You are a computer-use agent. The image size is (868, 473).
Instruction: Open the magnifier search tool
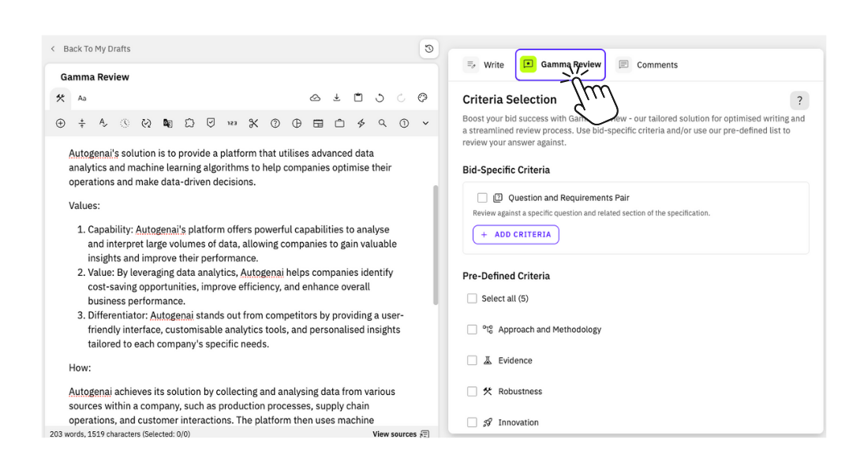click(383, 123)
